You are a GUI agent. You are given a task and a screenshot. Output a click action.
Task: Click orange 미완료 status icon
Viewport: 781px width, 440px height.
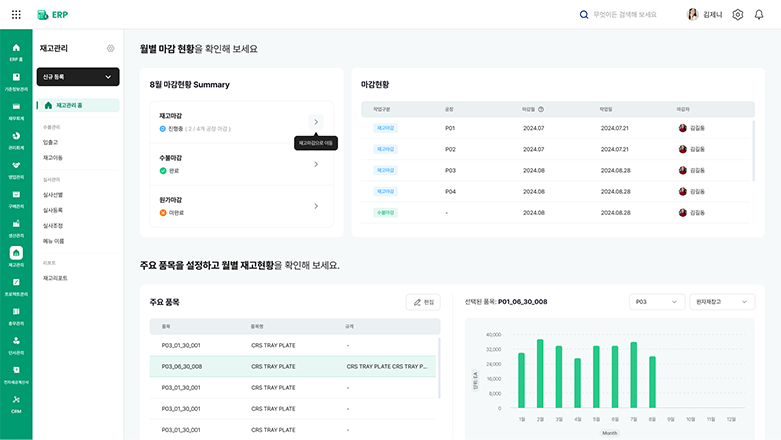point(163,213)
